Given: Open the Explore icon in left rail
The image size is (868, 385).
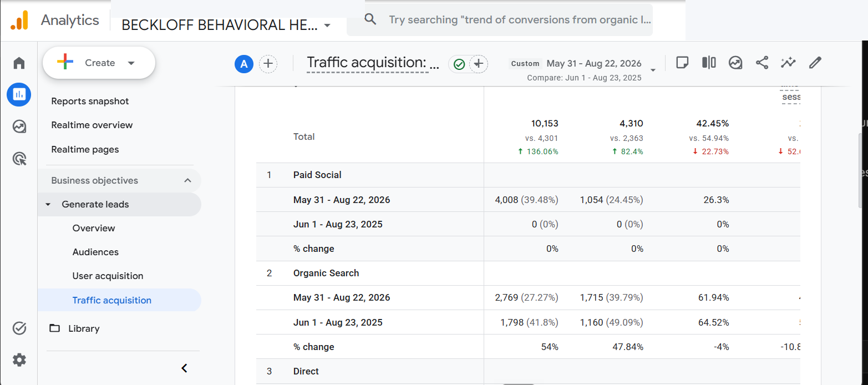Looking at the screenshot, I should pos(19,126).
